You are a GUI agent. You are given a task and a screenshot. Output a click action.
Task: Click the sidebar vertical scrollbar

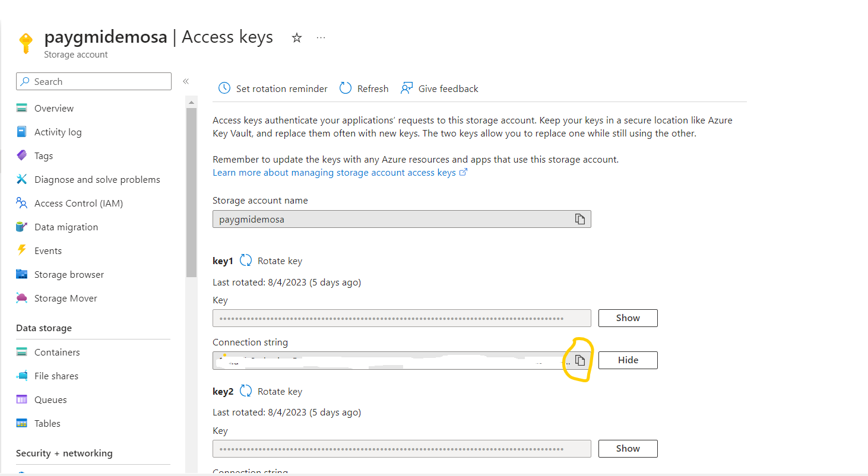click(191, 190)
